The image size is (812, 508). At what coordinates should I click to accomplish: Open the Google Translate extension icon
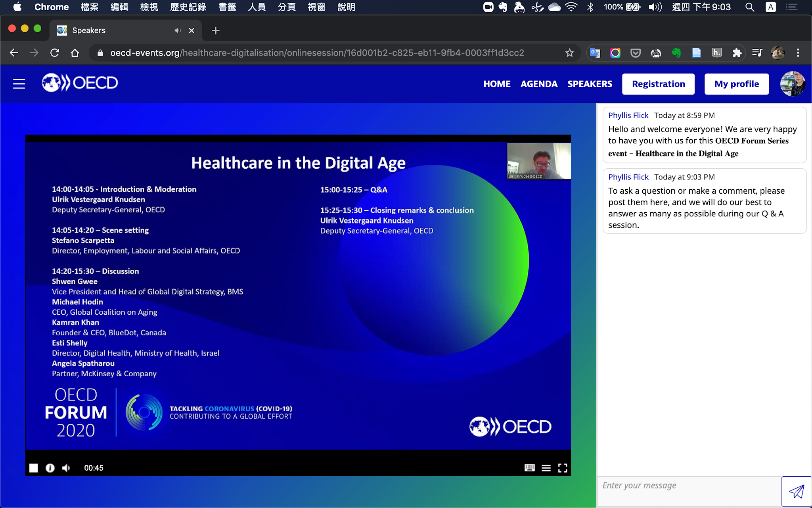[x=595, y=53]
